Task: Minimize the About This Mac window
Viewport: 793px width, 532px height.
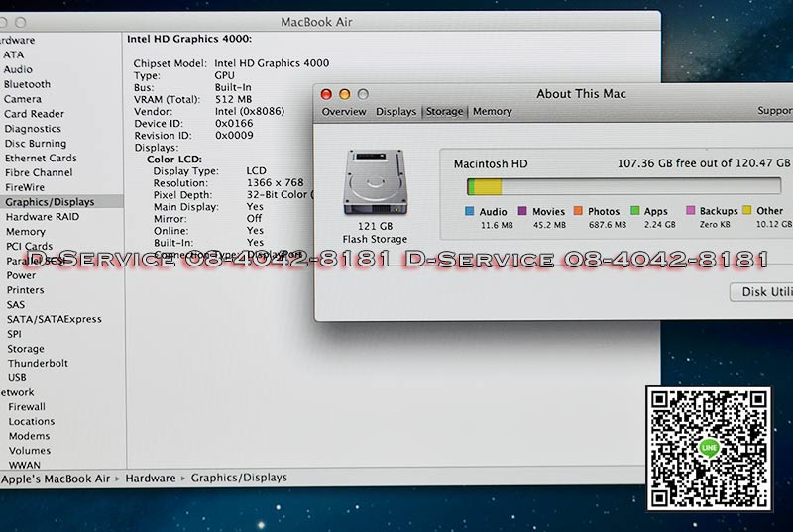Action: point(344,94)
